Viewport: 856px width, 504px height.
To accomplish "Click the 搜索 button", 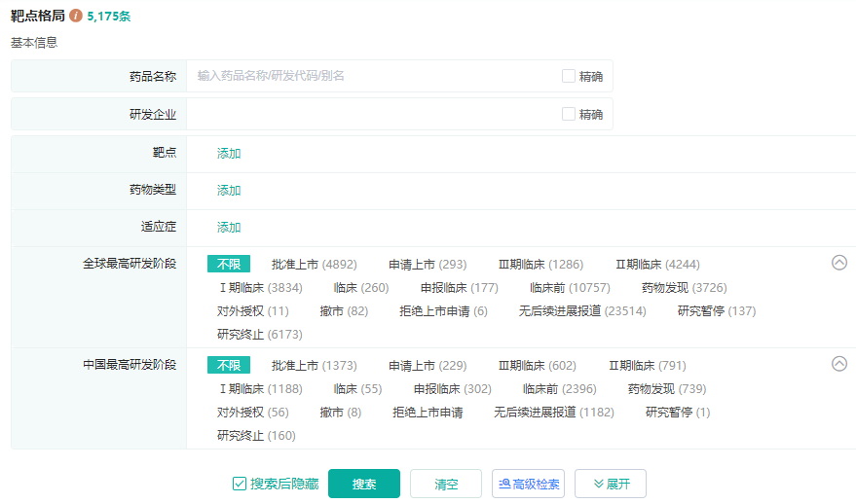I will tap(363, 484).
